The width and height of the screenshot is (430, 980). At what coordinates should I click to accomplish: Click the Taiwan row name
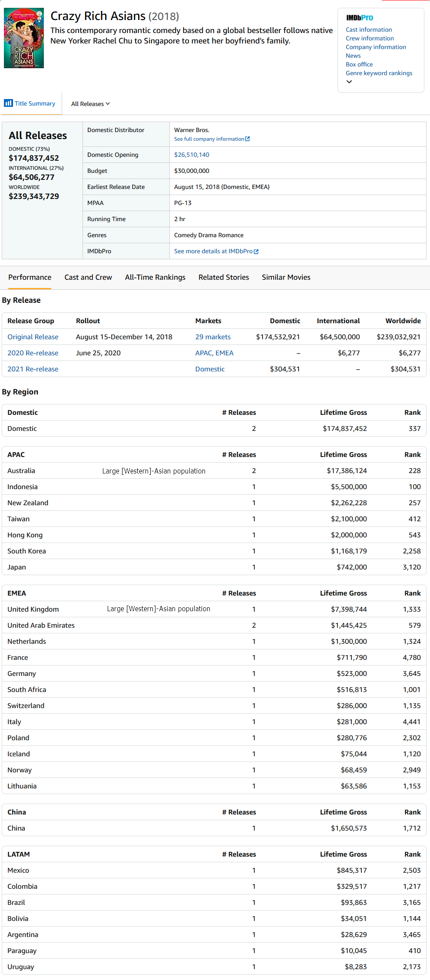(x=19, y=519)
